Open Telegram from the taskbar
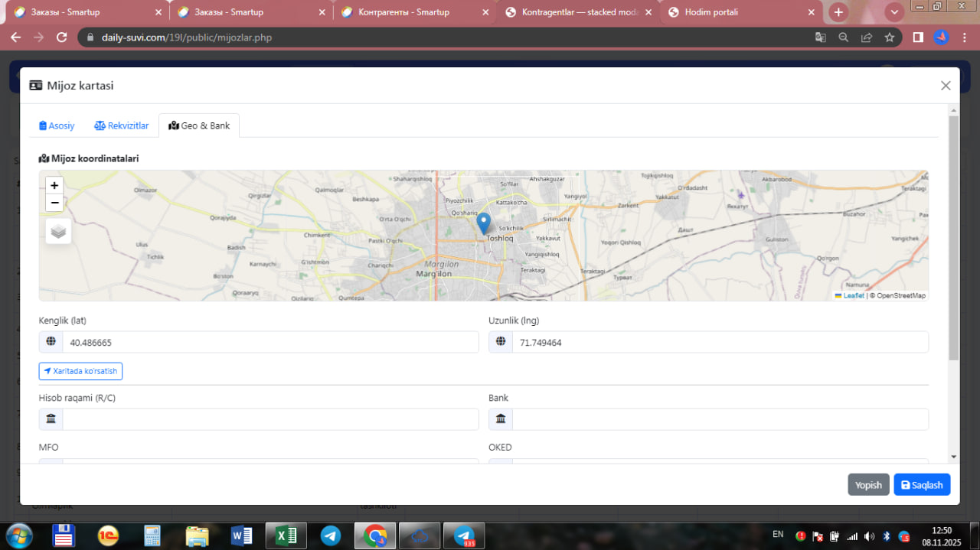 [x=331, y=535]
